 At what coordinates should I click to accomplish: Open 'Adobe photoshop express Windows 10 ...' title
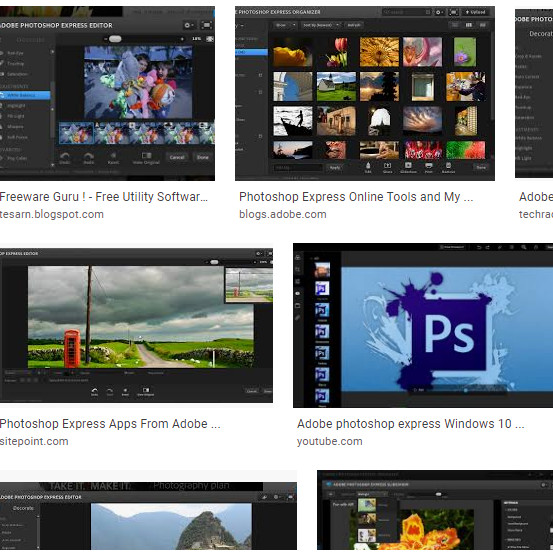click(411, 424)
